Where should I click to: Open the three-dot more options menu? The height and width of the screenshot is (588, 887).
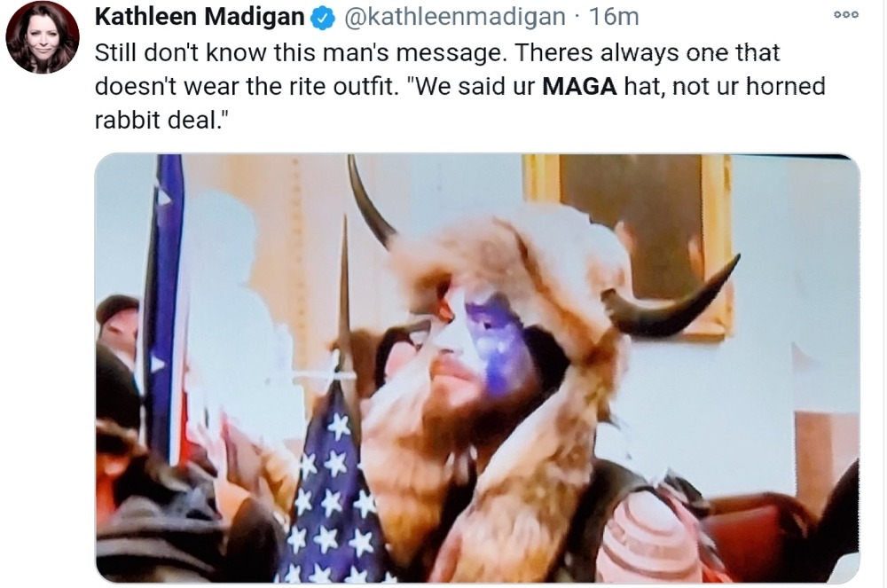coord(846,15)
